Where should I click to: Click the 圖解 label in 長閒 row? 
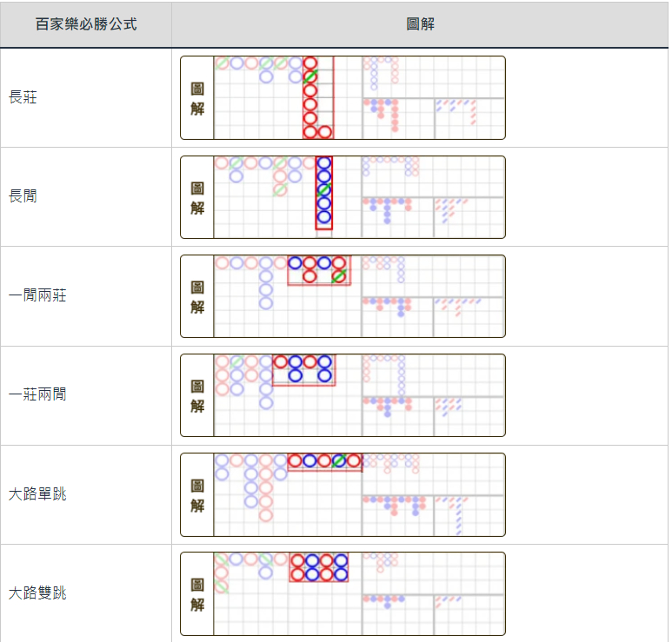197,197
